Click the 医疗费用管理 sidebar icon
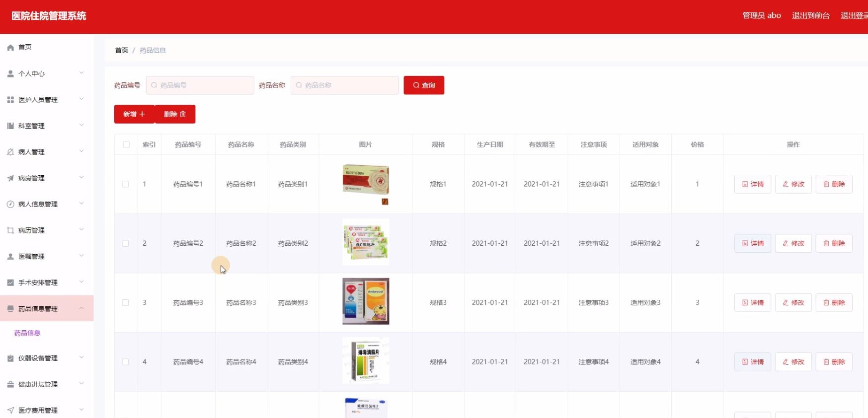 [10, 411]
